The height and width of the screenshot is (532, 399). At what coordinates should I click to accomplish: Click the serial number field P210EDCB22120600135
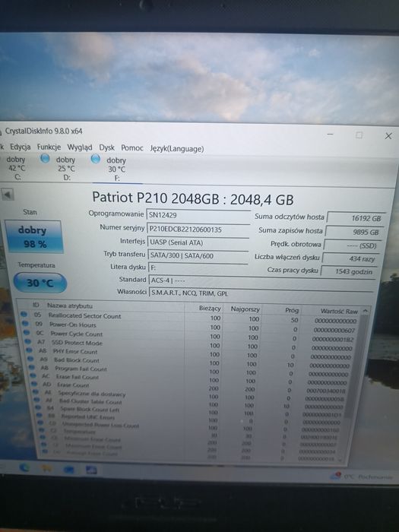coord(198,230)
